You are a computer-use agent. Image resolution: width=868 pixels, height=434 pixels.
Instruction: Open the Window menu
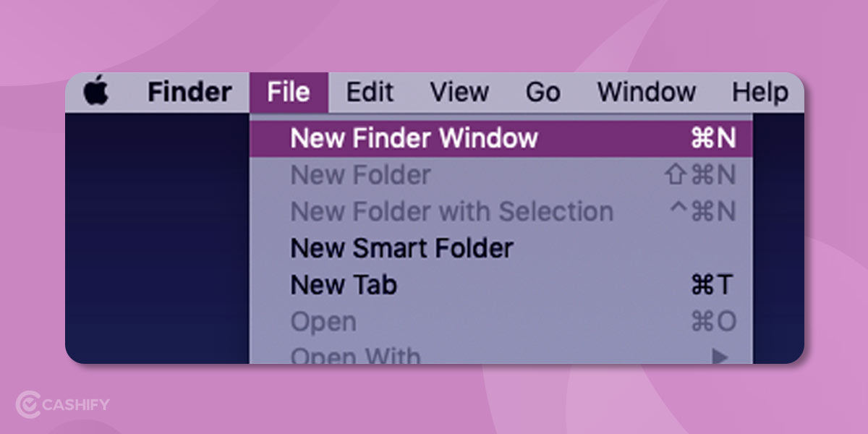(x=647, y=91)
